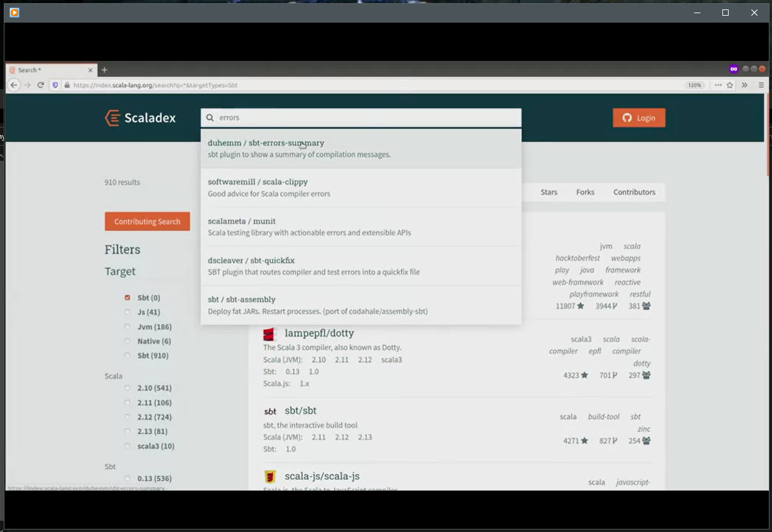Click the contributors icon next to 297
The image size is (772, 532).
click(646, 376)
